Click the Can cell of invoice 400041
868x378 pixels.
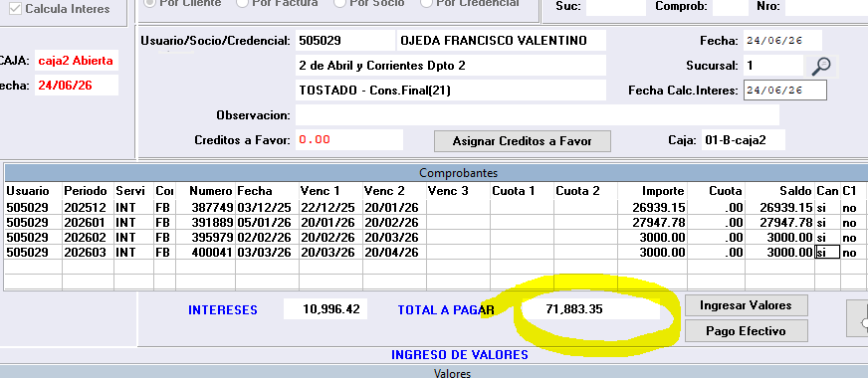[827, 253]
